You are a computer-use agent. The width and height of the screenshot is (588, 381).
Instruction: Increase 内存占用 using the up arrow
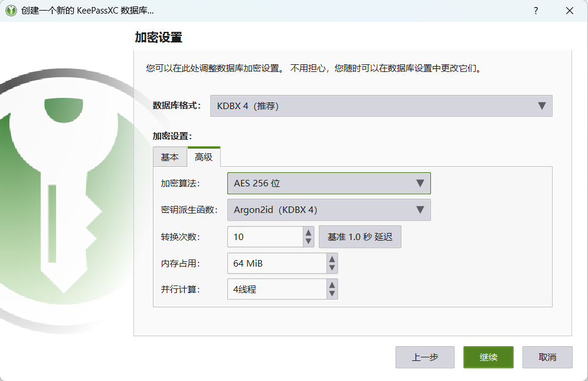click(x=332, y=259)
